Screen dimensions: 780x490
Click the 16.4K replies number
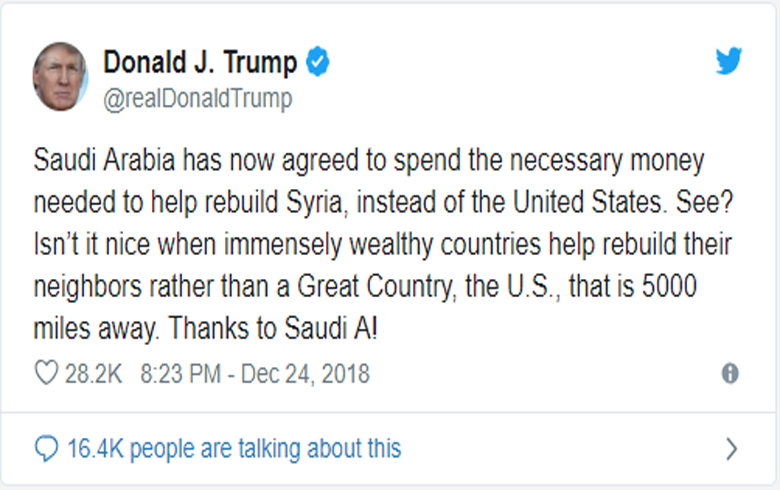95,448
